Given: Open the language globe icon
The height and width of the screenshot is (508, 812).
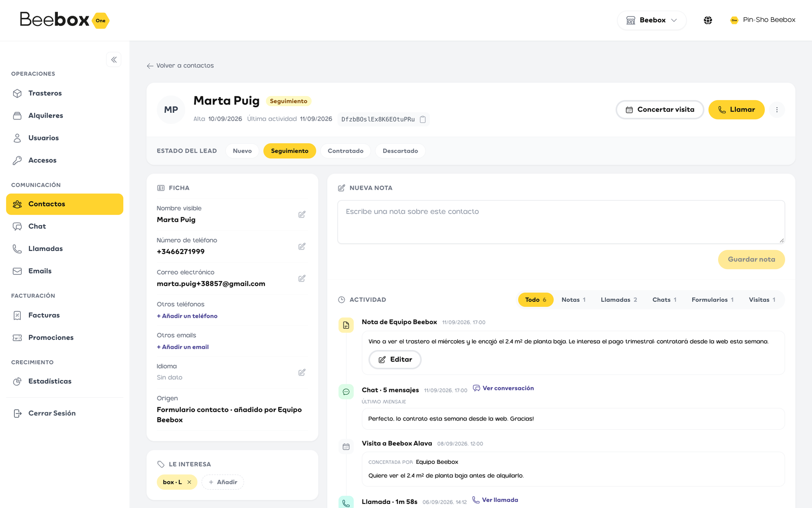Looking at the screenshot, I should point(708,20).
